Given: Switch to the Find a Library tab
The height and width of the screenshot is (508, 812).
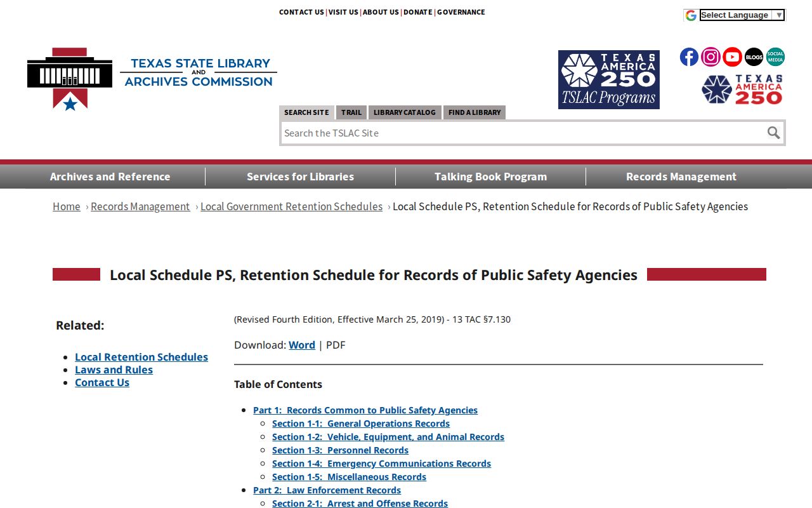Looking at the screenshot, I should pyautogui.click(x=475, y=112).
